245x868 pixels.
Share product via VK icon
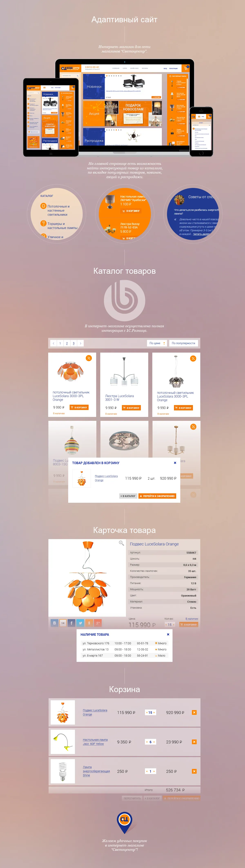[x=55, y=623]
